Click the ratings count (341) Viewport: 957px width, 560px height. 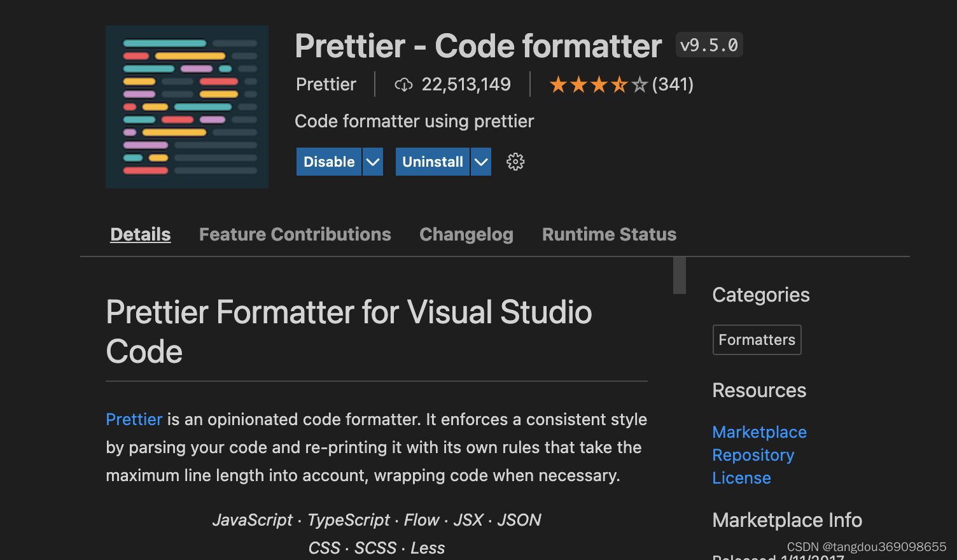[x=673, y=84]
